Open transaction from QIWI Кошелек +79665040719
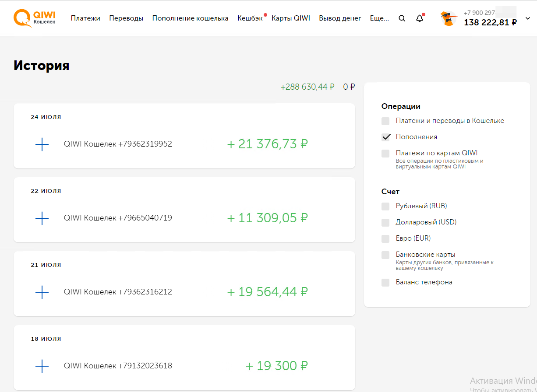 click(x=184, y=210)
